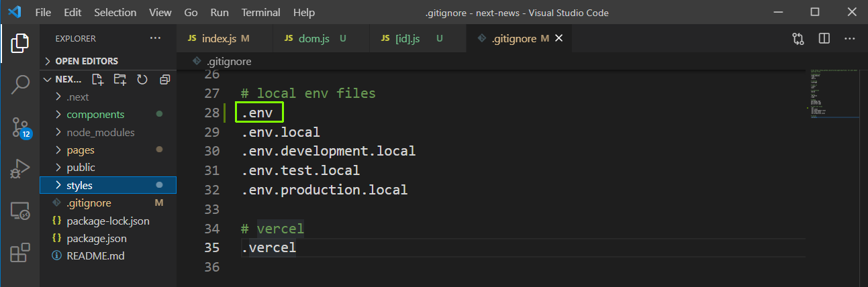The height and width of the screenshot is (287, 868).
Task: Open package-lock.json in Explorer
Action: (109, 221)
